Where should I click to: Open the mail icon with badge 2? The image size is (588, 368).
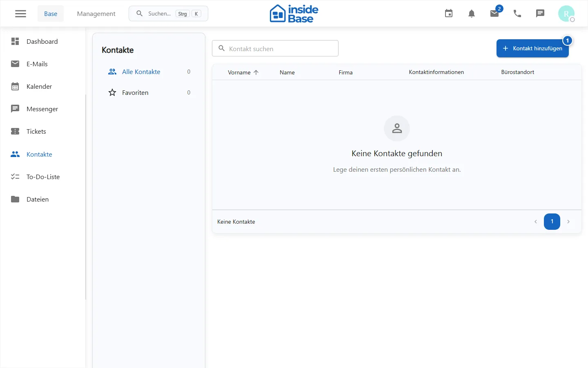[x=494, y=13]
